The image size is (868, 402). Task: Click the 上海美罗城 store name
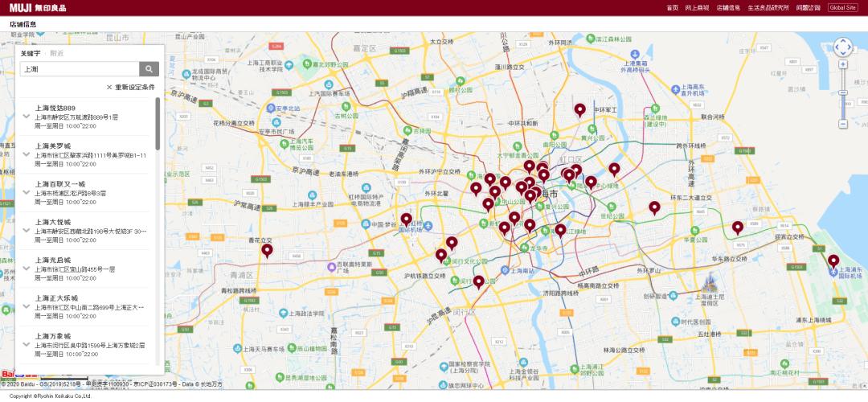[53, 146]
